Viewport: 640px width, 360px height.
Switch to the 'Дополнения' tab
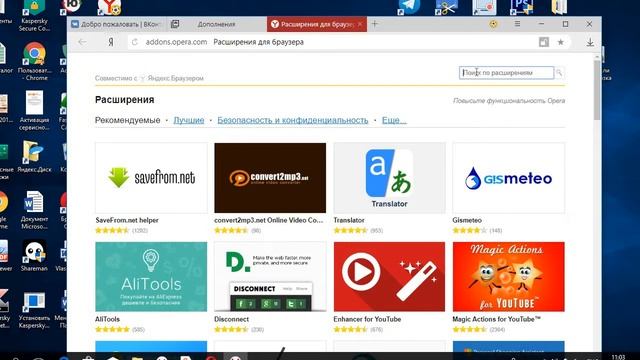pyautogui.click(x=216, y=24)
